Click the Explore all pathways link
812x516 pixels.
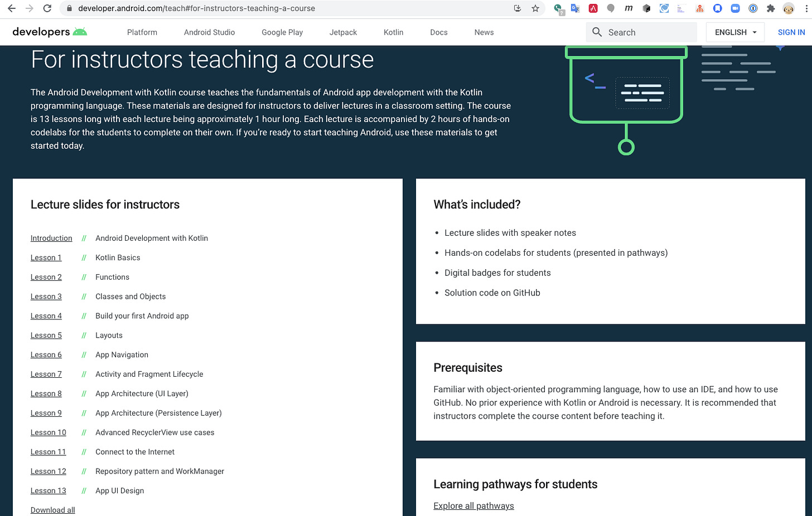pos(473,506)
